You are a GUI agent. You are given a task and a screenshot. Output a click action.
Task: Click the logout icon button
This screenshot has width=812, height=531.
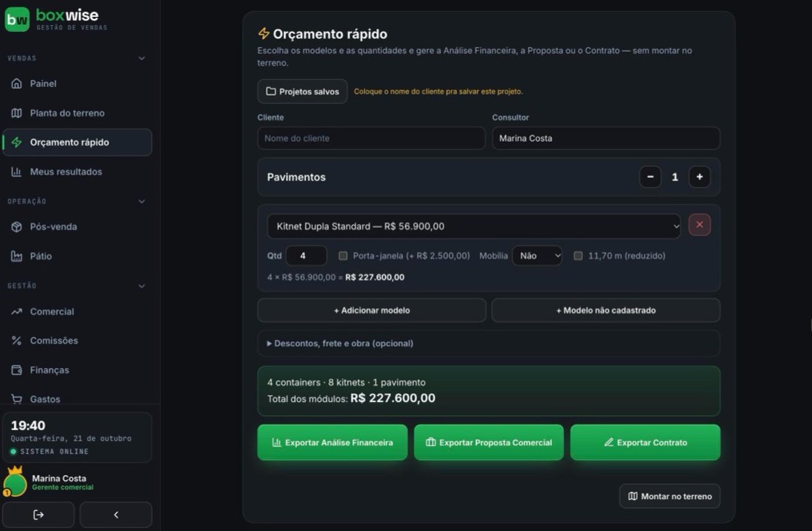(x=38, y=515)
